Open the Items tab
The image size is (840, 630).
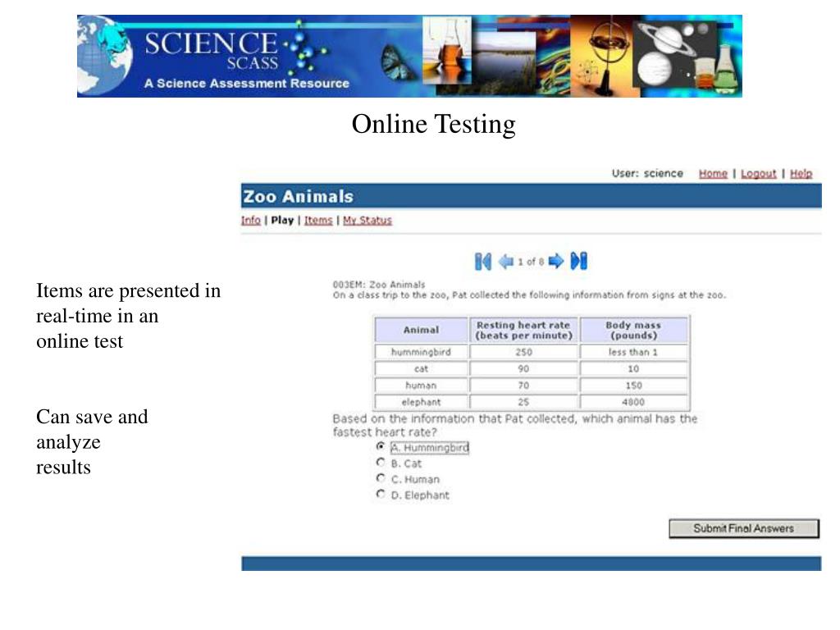tap(318, 220)
